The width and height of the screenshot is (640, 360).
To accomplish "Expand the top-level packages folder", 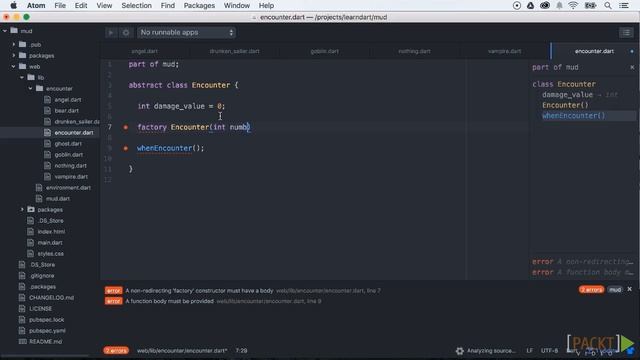I will 13,55.
